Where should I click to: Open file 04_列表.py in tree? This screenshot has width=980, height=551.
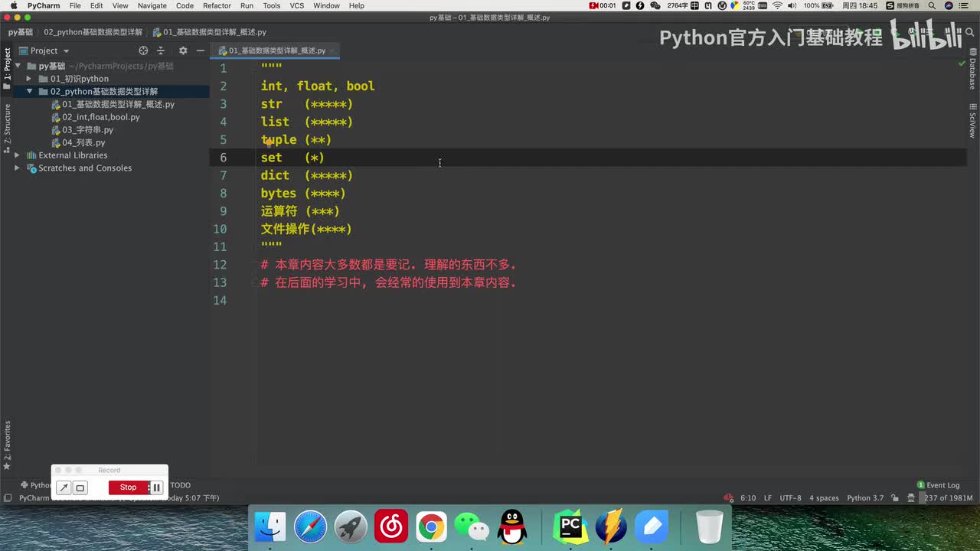pos(78,142)
